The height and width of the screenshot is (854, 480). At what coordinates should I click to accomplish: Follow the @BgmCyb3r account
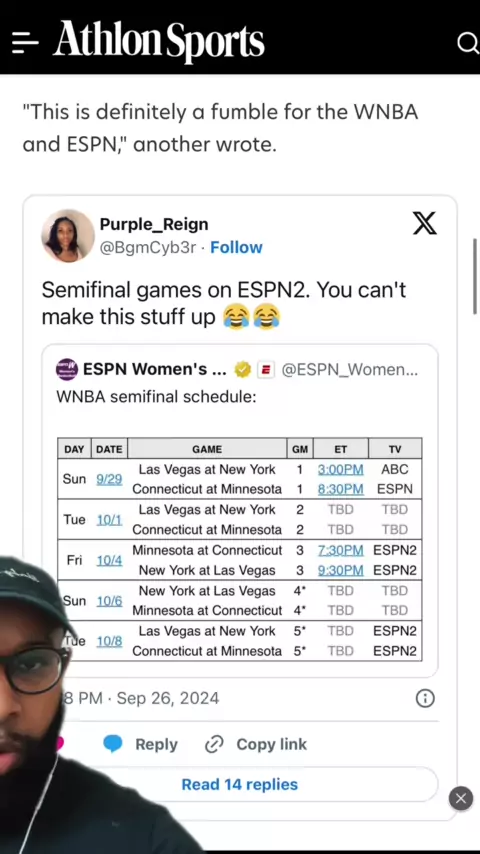click(236, 247)
